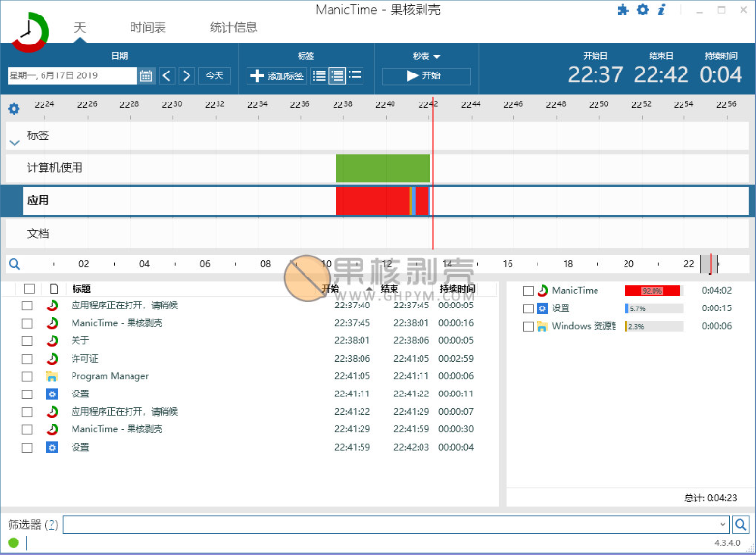Sort by 结束 column header

pyautogui.click(x=390, y=289)
